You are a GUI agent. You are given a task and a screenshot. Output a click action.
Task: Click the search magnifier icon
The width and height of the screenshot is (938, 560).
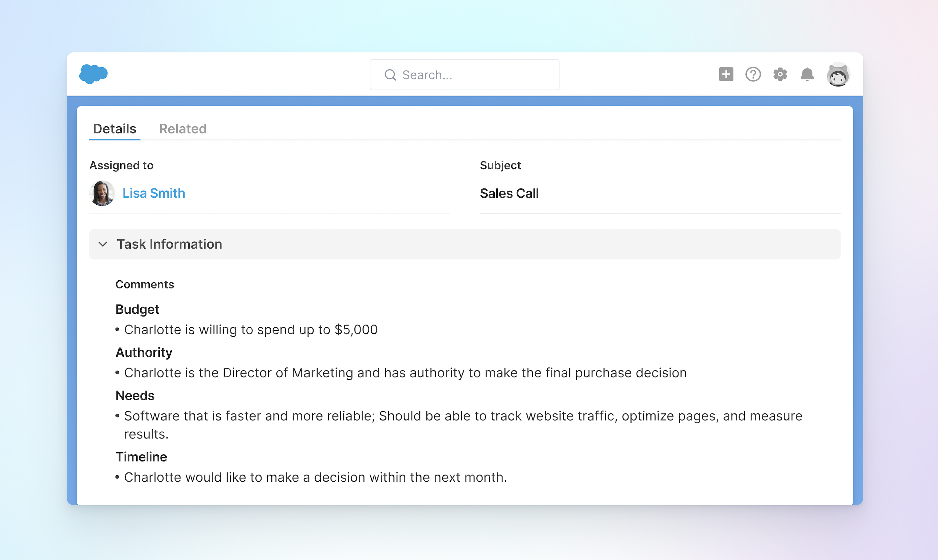click(x=390, y=75)
